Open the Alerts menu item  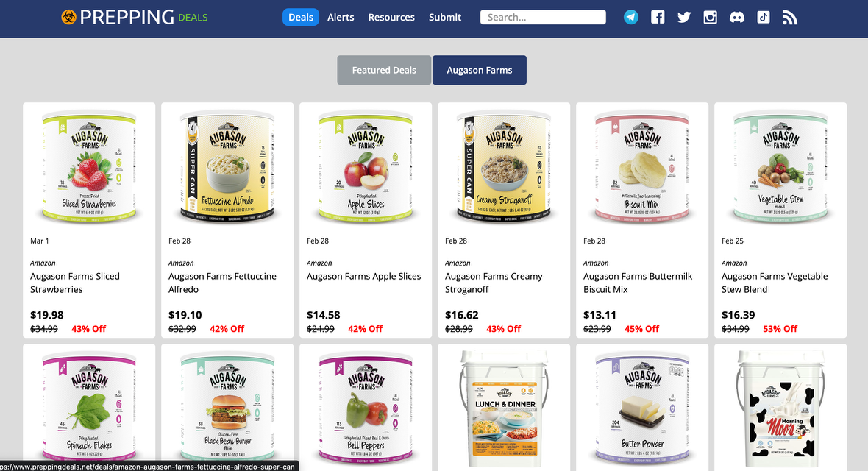[341, 17]
